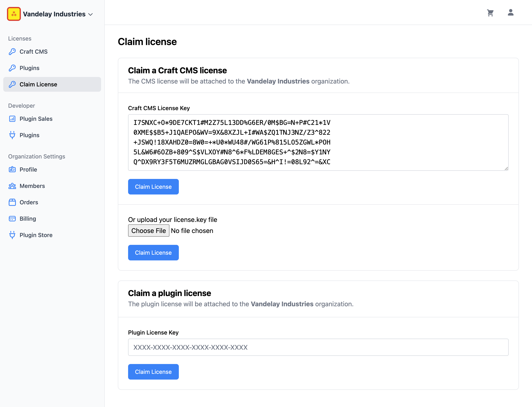Image resolution: width=532 pixels, height=407 pixels.
Task: Click the 'Claim a plugin license' heading
Action: (x=169, y=293)
